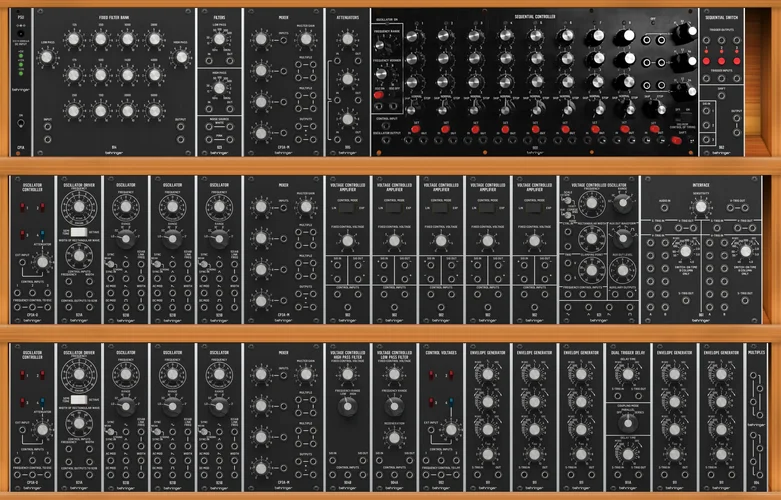Select the upper Output jack on Fixed Filter Bank
781x500 pixels.
pos(181,127)
